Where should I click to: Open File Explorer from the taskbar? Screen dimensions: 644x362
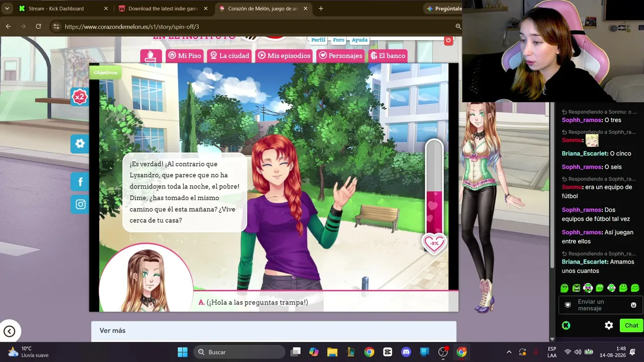[332, 352]
